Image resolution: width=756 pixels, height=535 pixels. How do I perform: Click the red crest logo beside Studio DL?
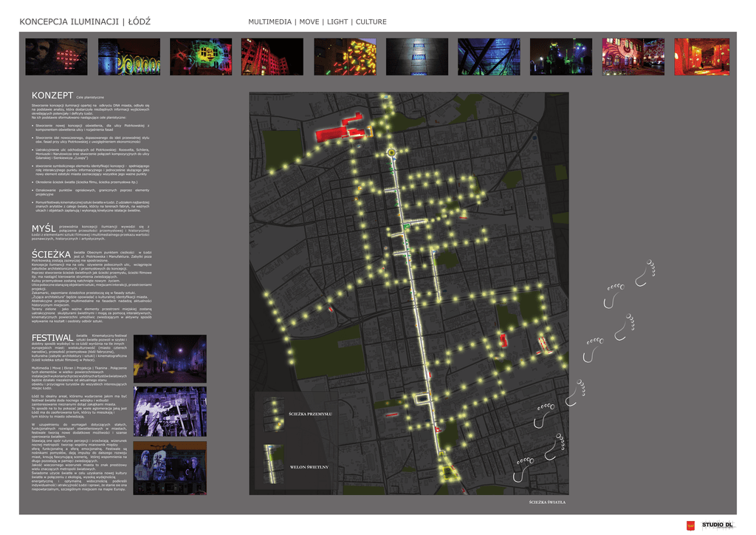click(x=691, y=525)
